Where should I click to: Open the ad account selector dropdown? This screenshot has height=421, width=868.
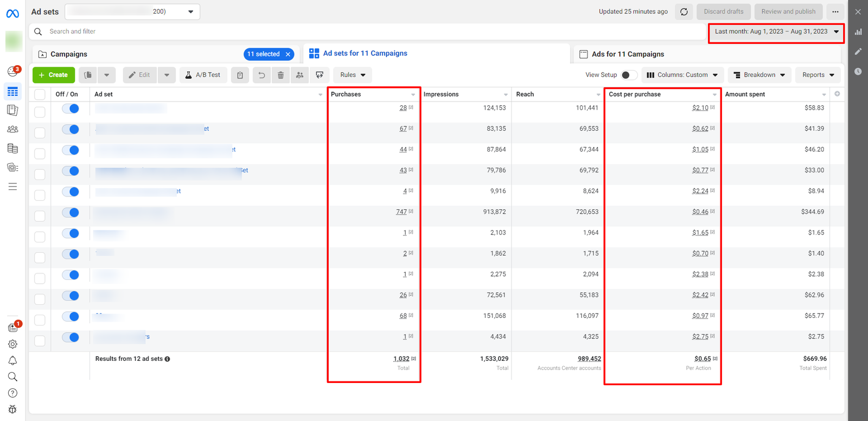[x=132, y=11]
